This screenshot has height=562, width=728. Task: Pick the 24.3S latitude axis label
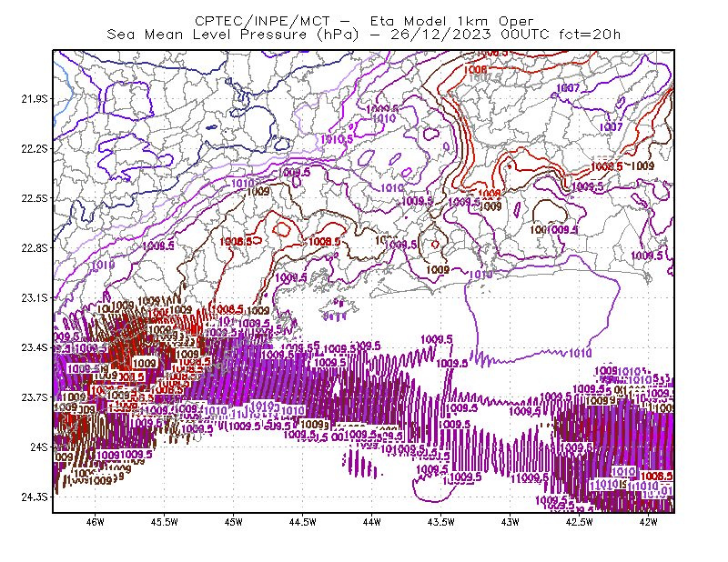pos(34,497)
